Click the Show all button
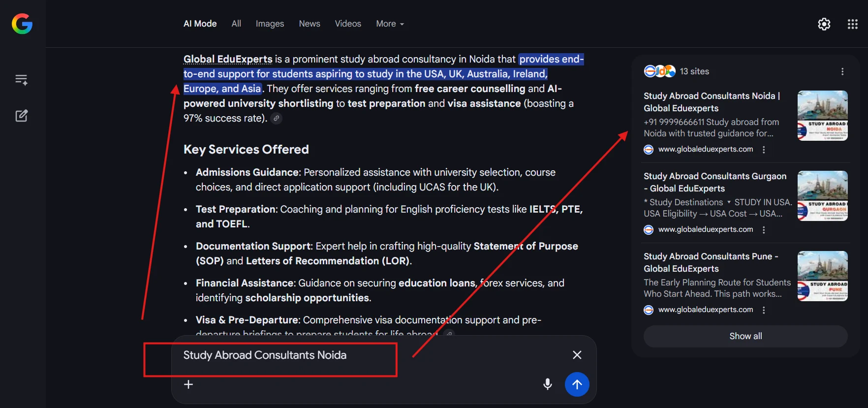The height and width of the screenshot is (408, 868). (745, 336)
